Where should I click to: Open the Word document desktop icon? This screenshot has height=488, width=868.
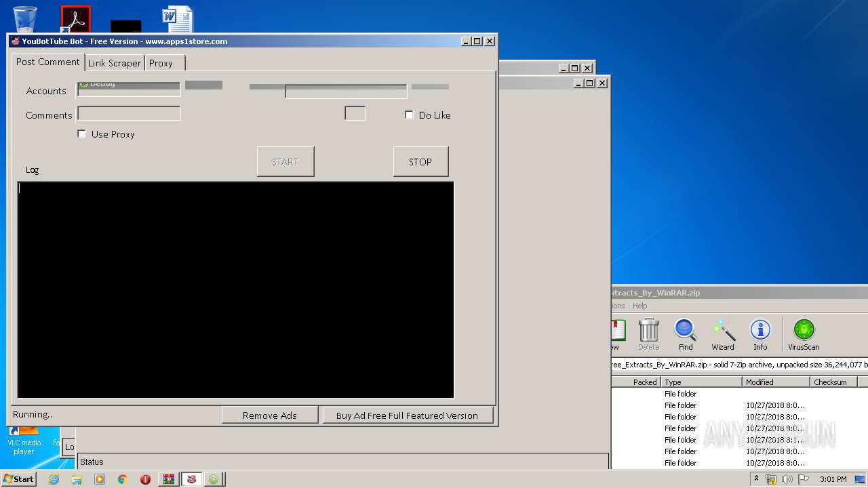[178, 19]
